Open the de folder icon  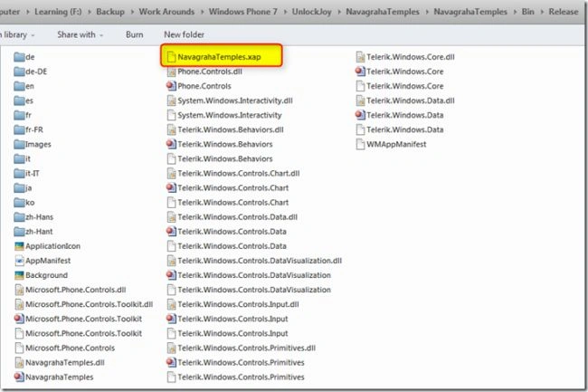pos(19,57)
